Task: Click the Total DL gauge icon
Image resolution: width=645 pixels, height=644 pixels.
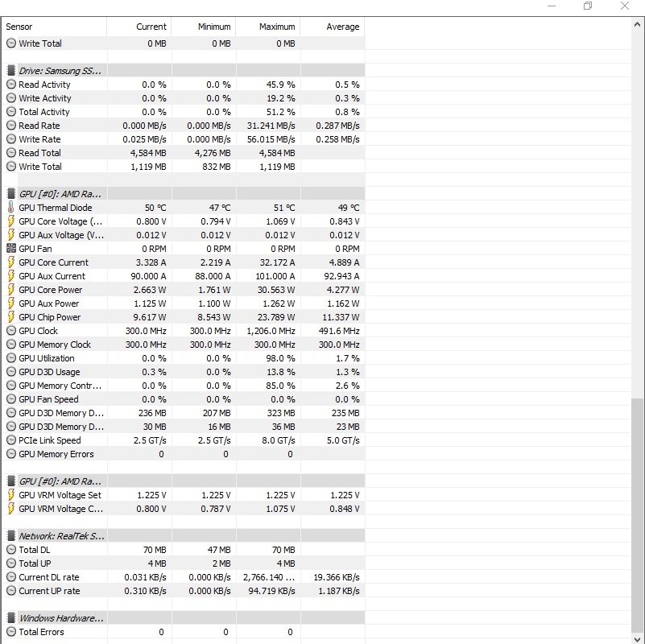Action: [x=11, y=550]
